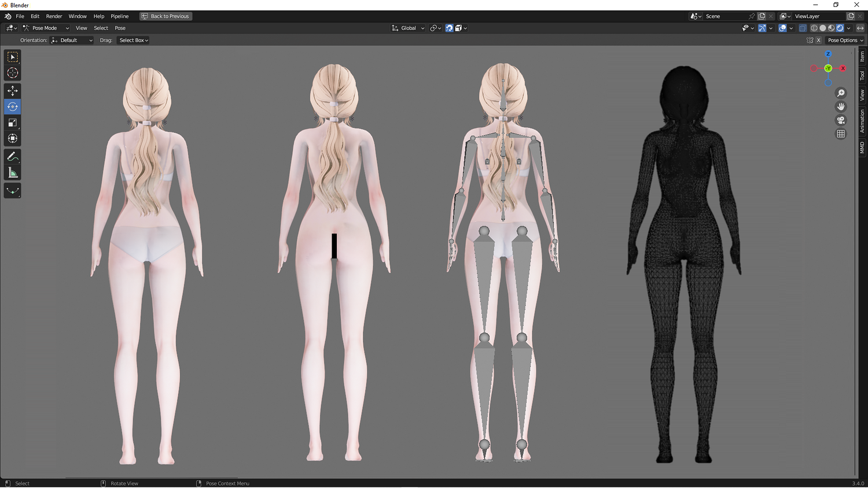The image size is (868, 488).
Task: Open the viewport Select menu
Action: [101, 28]
